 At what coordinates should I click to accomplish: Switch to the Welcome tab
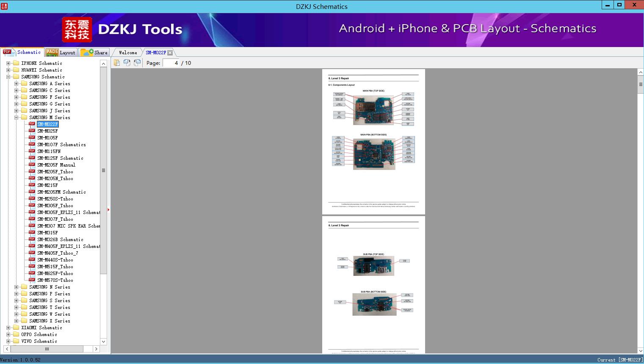click(128, 53)
